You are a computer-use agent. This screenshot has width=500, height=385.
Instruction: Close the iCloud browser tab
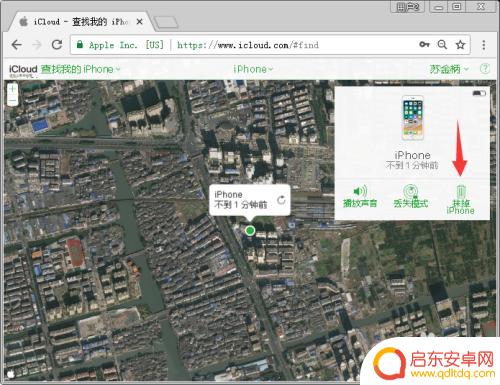(x=140, y=22)
